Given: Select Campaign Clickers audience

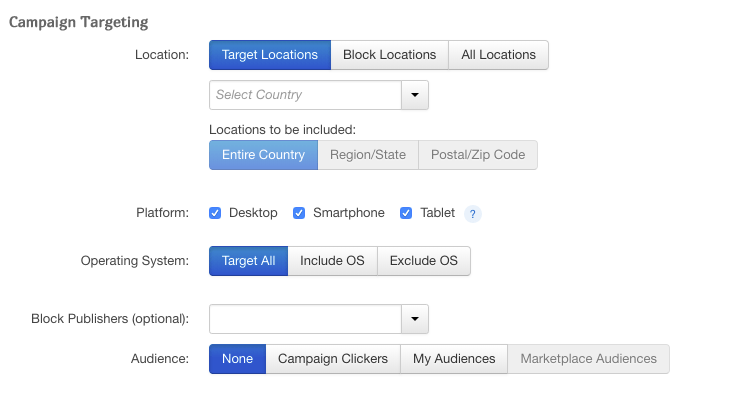Looking at the screenshot, I should [x=333, y=359].
